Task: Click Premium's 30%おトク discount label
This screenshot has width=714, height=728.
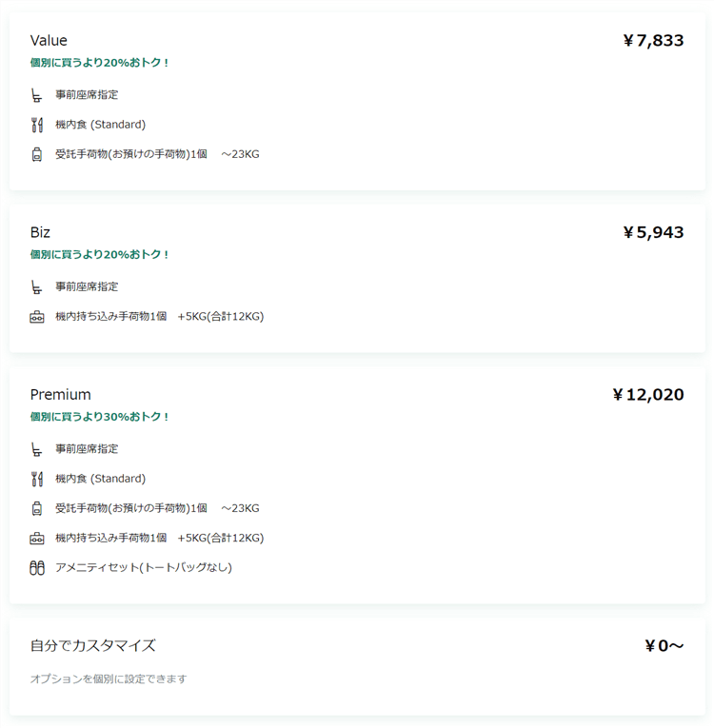Action: pos(100,417)
